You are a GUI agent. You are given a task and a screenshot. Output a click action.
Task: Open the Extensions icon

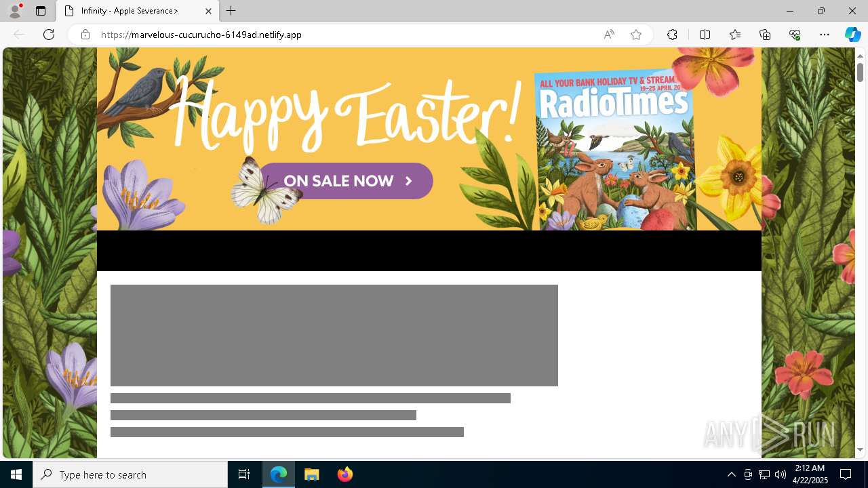[x=672, y=35]
